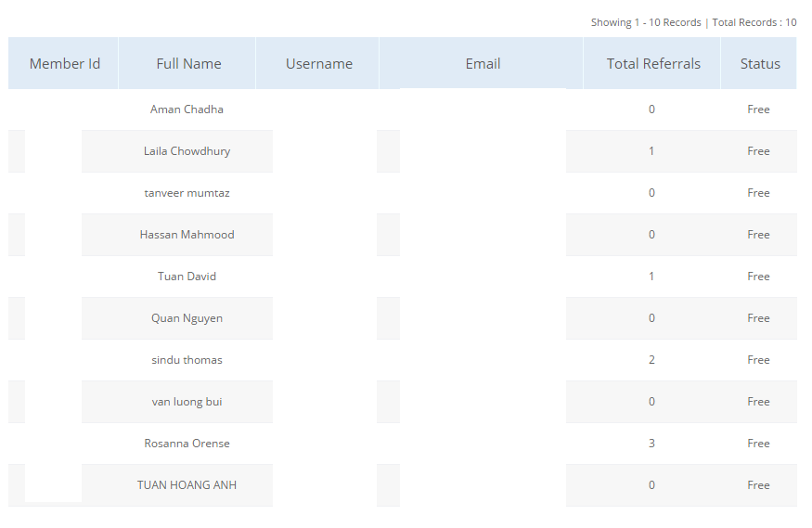Click on Tuan David name

(187, 277)
